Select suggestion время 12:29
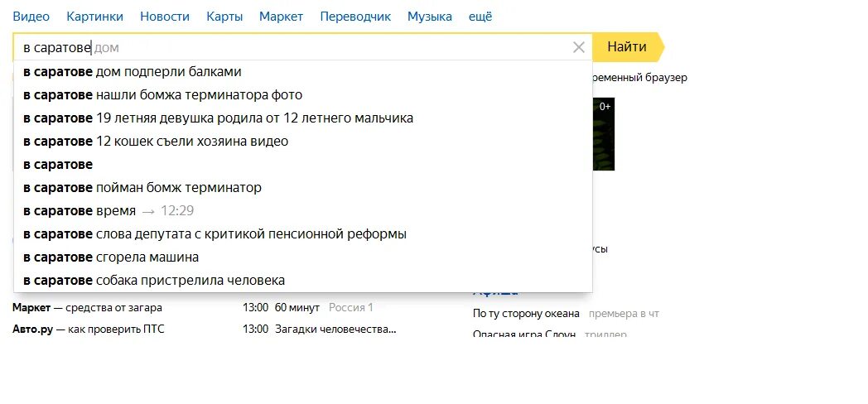Viewport: 868px width, 404px height. tap(303, 211)
